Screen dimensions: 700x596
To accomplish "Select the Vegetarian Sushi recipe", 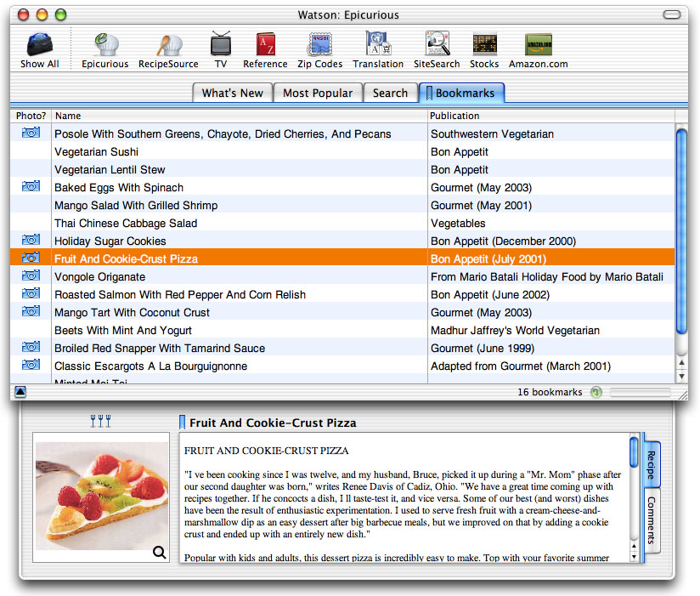I will click(x=97, y=152).
